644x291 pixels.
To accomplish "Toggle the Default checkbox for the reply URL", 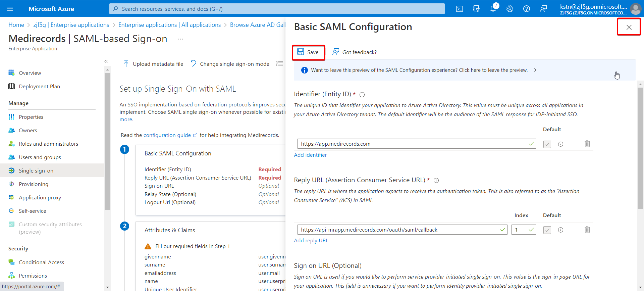I will 547,230.
